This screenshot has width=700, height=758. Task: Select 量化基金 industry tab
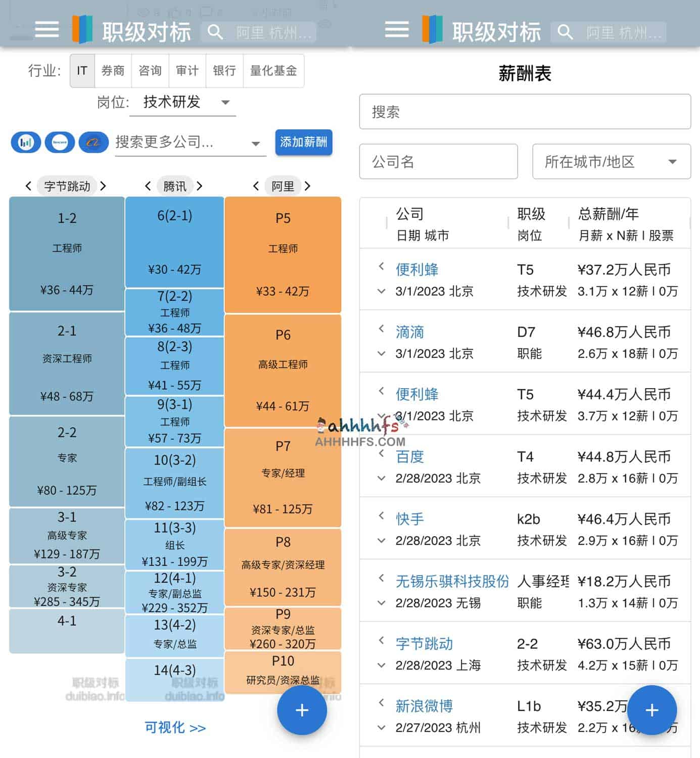click(273, 71)
